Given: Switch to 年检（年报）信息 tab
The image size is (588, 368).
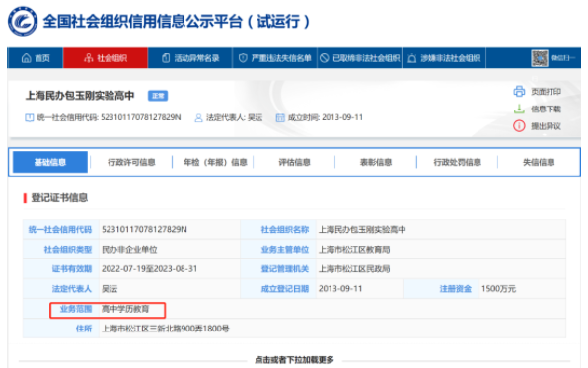Looking at the screenshot, I should click(x=215, y=162).
